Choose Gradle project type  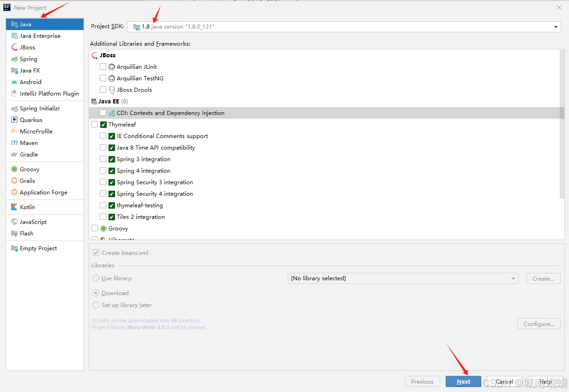click(45, 154)
